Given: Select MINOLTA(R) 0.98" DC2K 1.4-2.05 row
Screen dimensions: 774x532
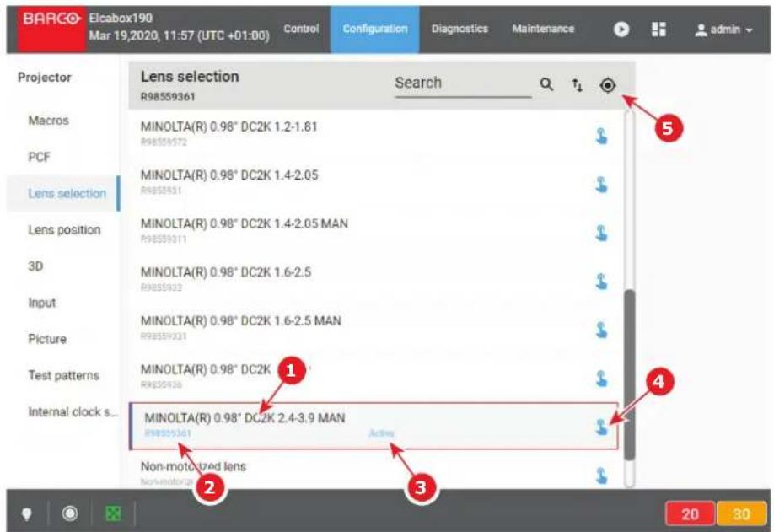Looking at the screenshot, I should (374, 181).
